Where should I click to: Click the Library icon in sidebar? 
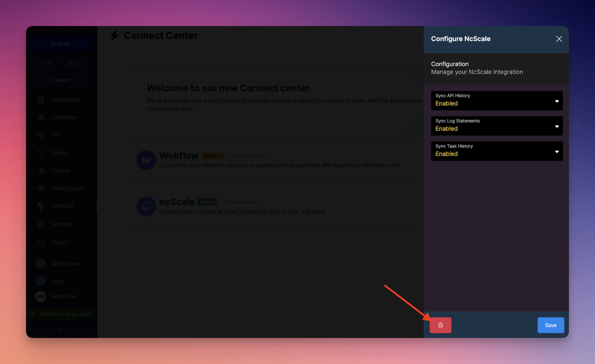click(x=41, y=171)
